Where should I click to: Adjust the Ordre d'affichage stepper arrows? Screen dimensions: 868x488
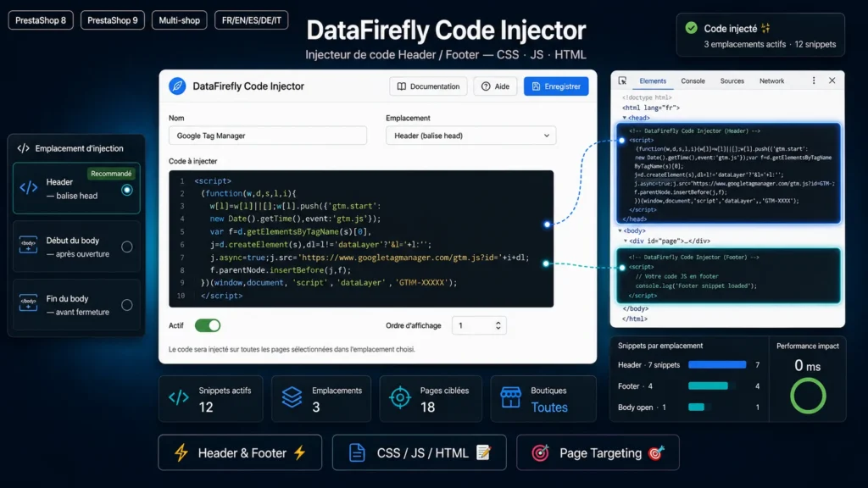(498, 325)
